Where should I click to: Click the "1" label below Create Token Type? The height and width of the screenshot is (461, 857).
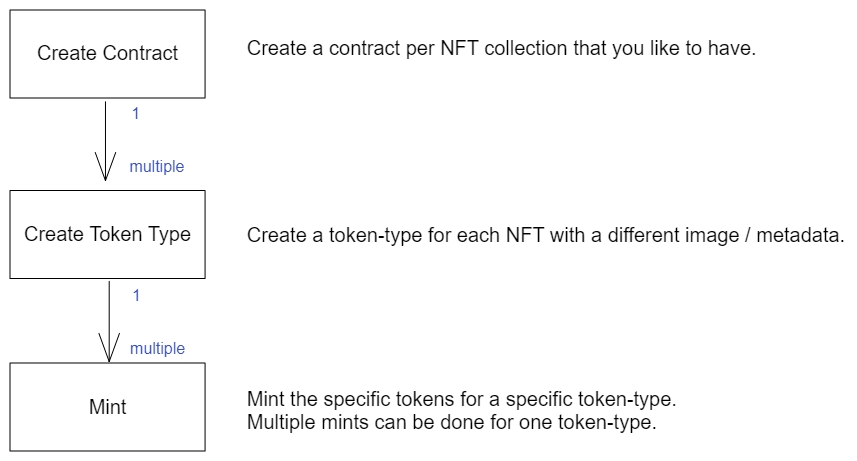pos(136,296)
